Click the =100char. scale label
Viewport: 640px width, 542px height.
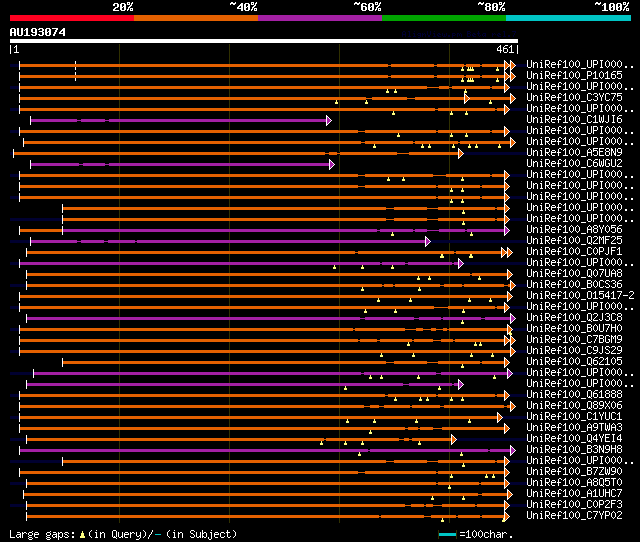pyautogui.click(x=486, y=534)
